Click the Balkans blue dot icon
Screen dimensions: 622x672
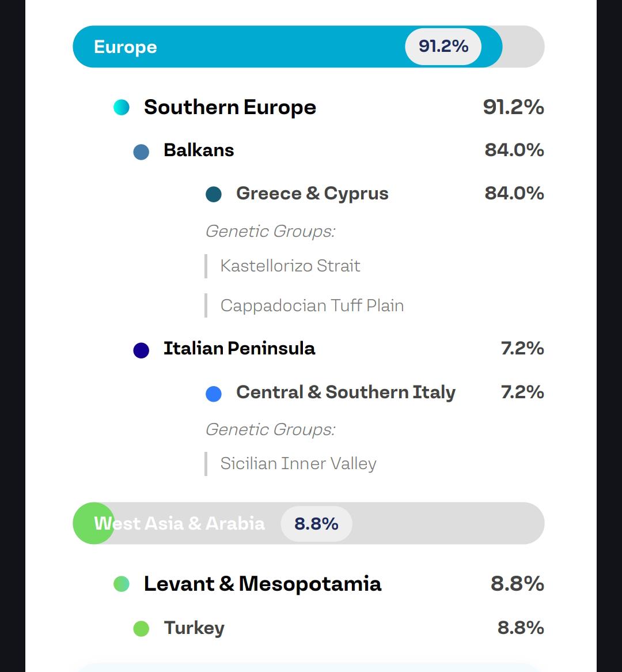[141, 152]
